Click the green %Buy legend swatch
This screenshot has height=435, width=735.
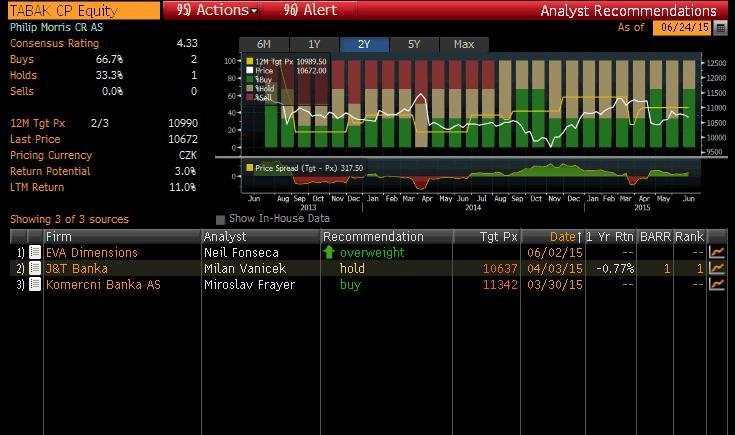point(250,79)
